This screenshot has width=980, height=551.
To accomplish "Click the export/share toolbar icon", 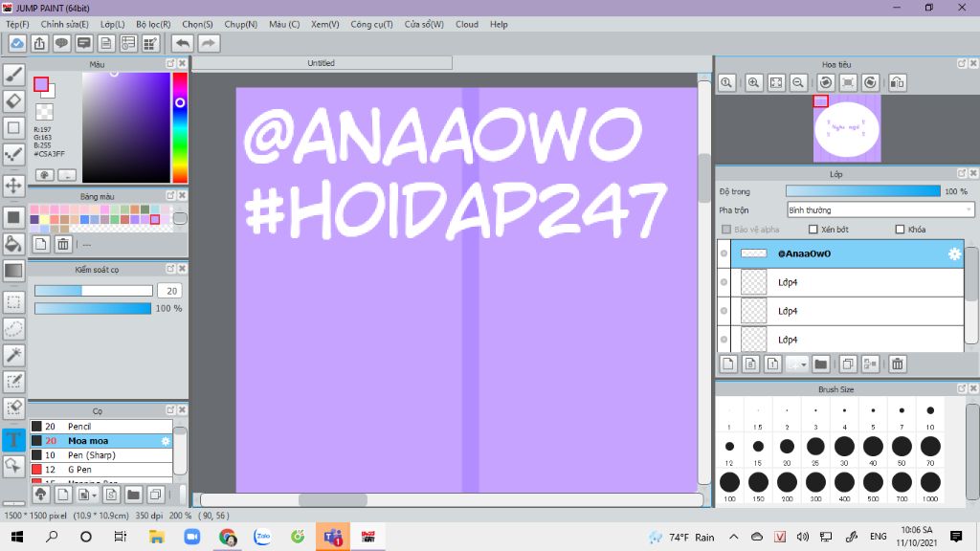I will tap(39, 43).
